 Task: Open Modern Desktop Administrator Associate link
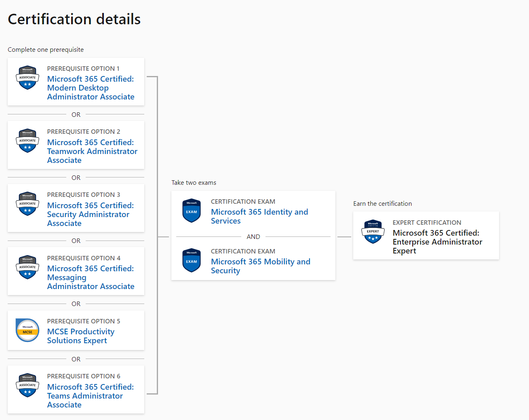click(x=91, y=88)
